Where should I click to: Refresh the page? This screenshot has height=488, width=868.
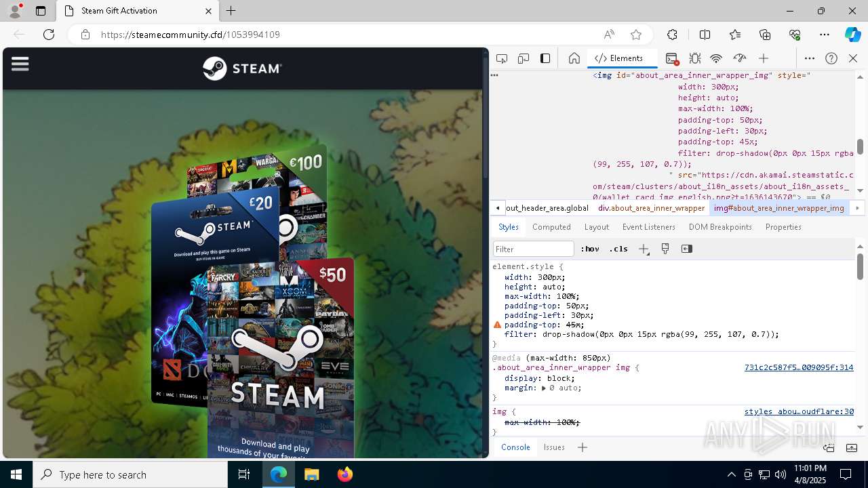click(x=49, y=35)
